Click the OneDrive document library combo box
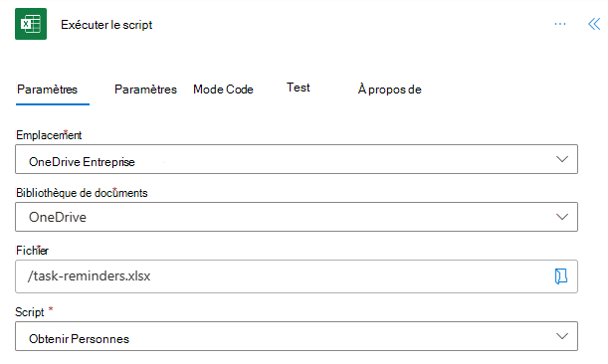Image resolution: width=608 pixels, height=364 pixels. pos(297,217)
